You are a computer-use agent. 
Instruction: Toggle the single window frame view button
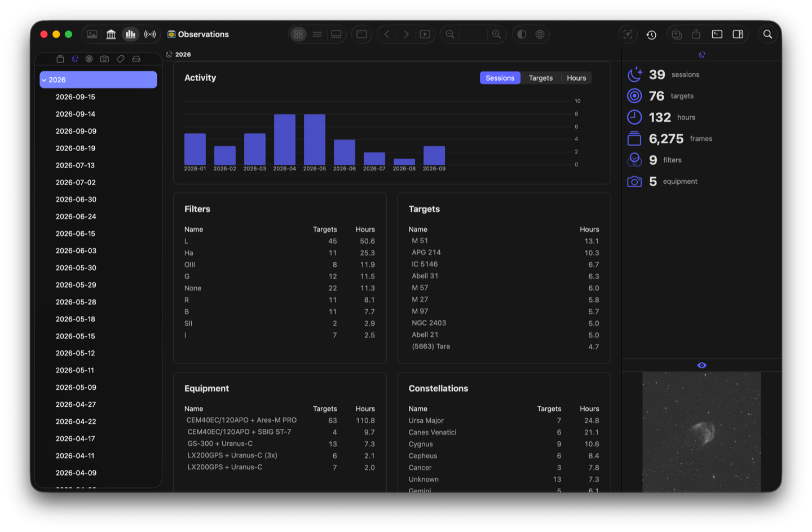click(x=361, y=34)
